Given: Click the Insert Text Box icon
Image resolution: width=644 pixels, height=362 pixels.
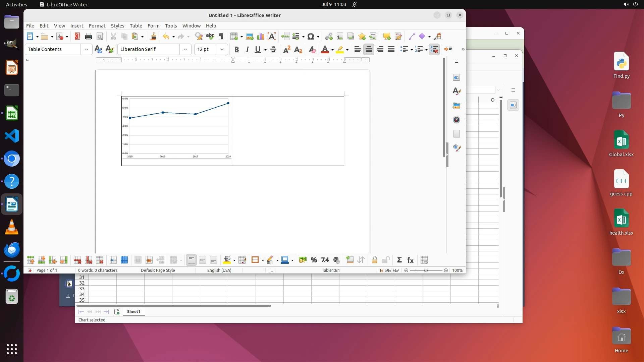Looking at the screenshot, I should (x=272, y=37).
